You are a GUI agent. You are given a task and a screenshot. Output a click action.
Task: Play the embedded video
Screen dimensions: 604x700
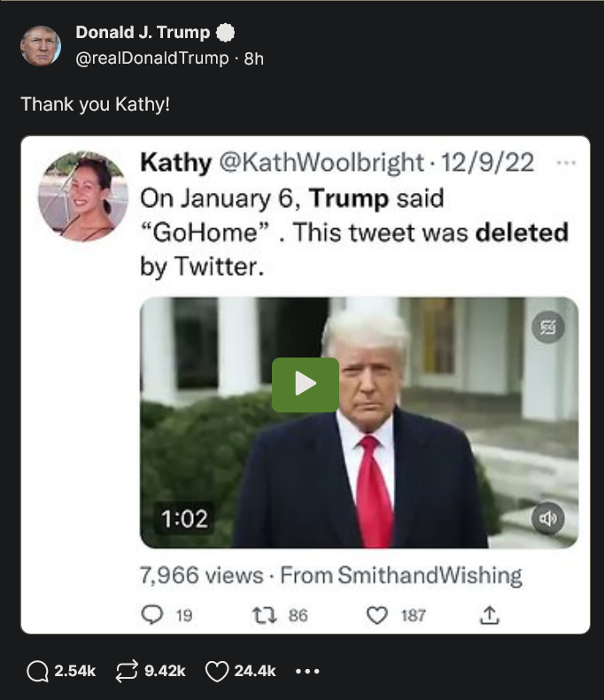[305, 384]
